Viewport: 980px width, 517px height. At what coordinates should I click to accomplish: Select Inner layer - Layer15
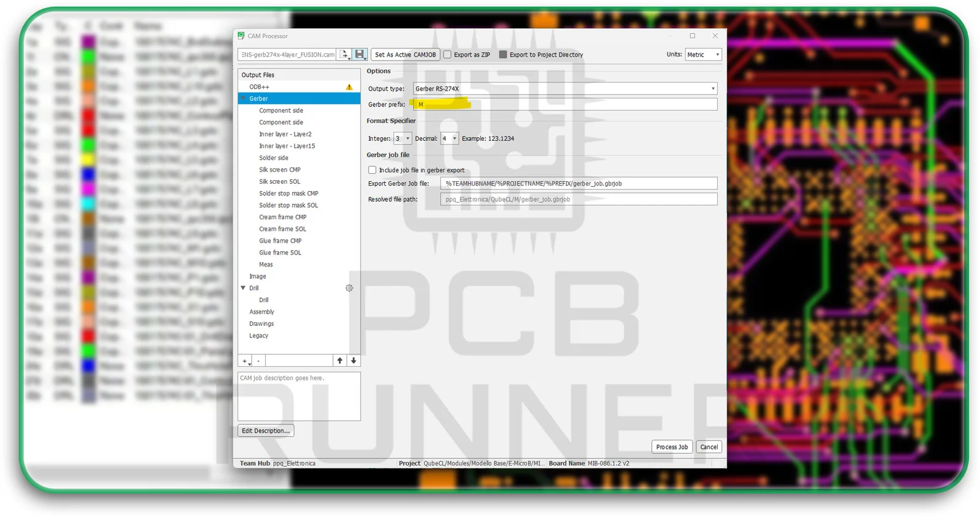(287, 146)
